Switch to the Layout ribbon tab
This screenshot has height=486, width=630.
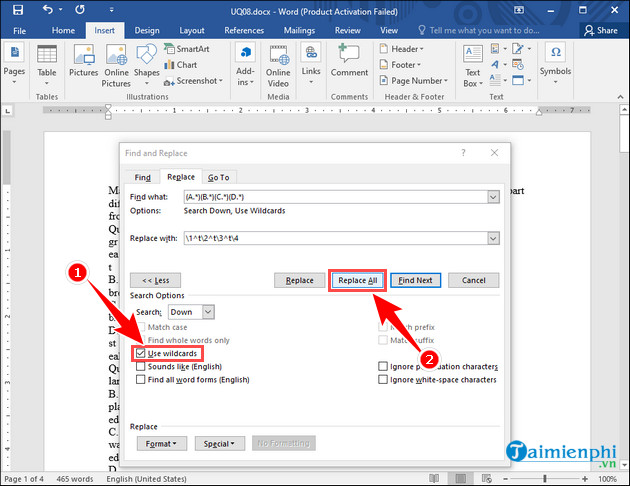192,31
